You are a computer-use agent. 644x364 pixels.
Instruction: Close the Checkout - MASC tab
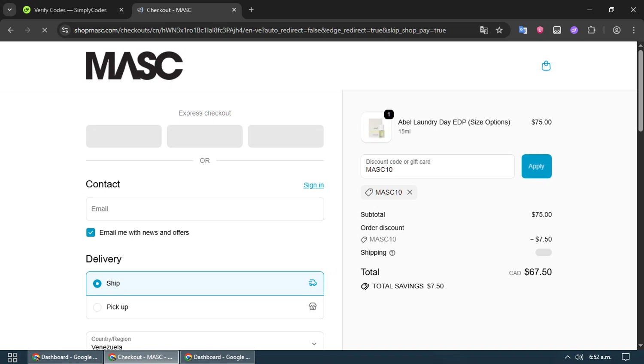click(234, 10)
